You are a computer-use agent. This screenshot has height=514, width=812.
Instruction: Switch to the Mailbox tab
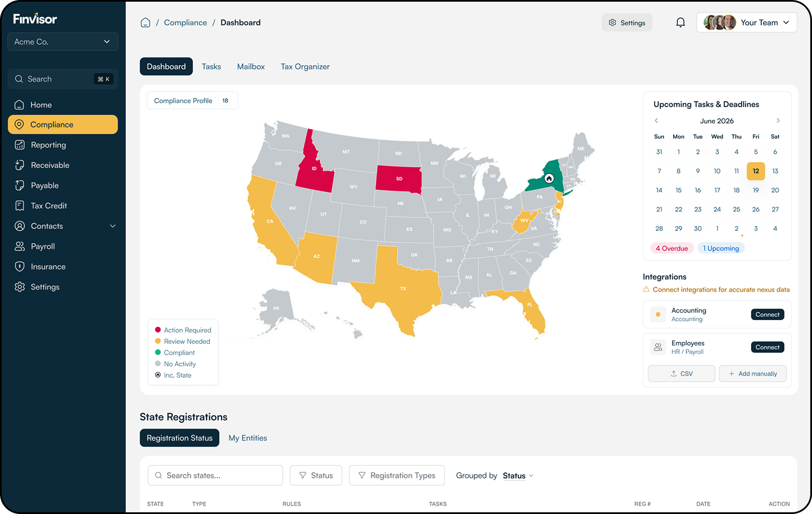coord(251,67)
